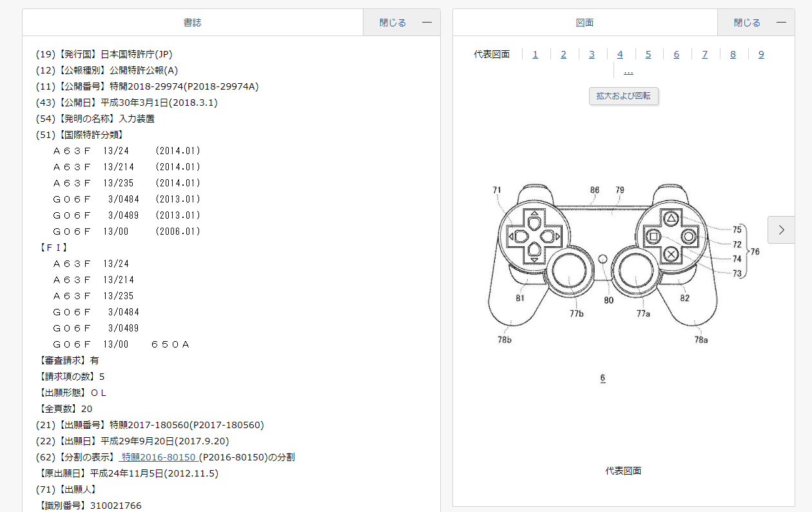Click IPC entry G06F 3/0484 (2013.01)
The image size is (812, 512).
[x=127, y=199]
